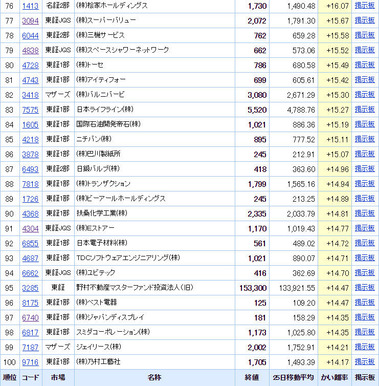Viewport: 379px width, 386px height.
Task: Open stock code 7818 link
Action: click(x=30, y=184)
